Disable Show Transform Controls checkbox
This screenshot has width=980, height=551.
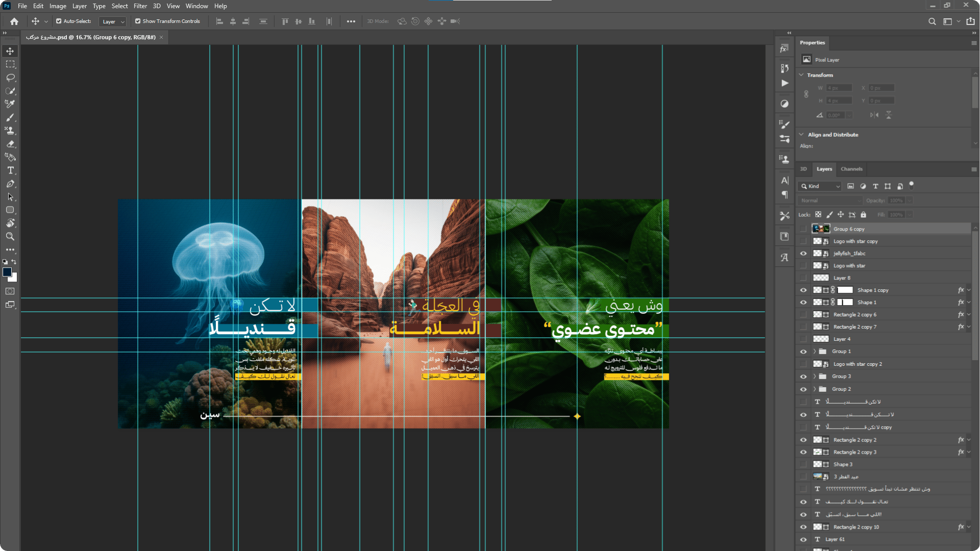(138, 21)
